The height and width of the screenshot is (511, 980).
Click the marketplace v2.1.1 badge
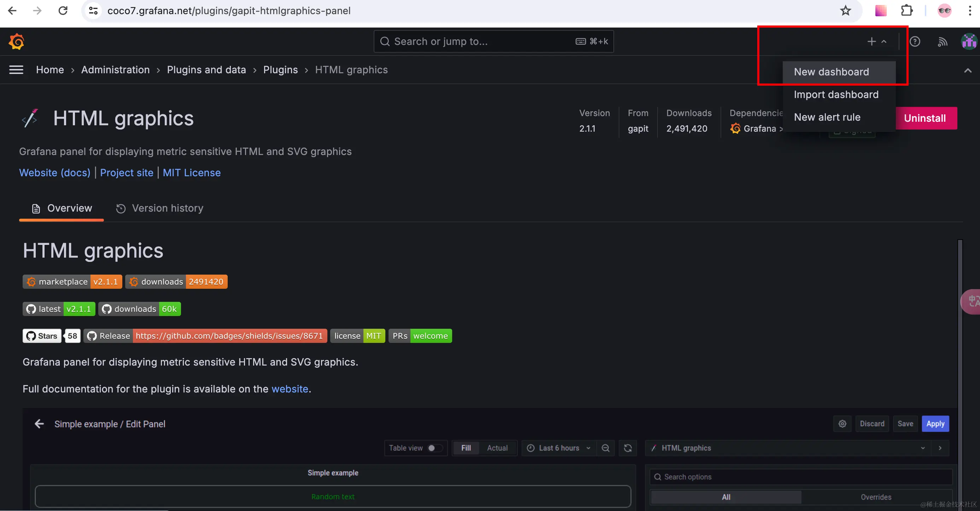tap(72, 282)
